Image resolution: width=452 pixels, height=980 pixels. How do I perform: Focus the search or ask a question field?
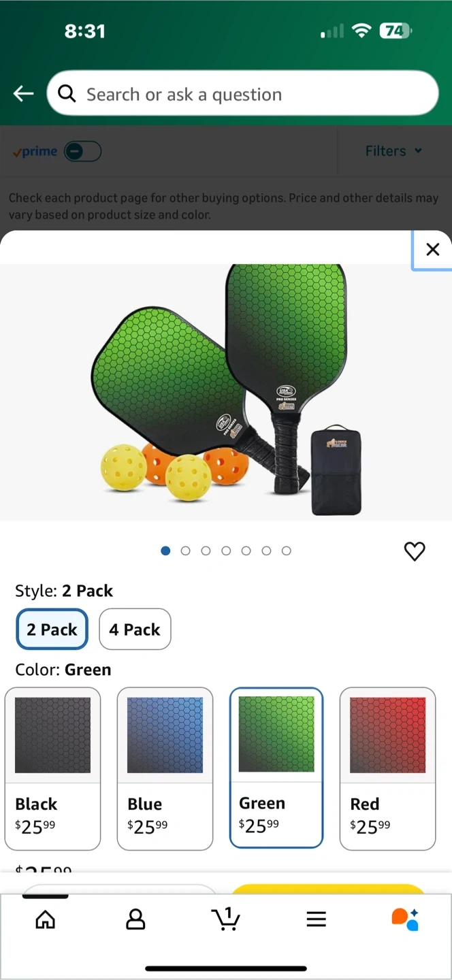point(242,93)
